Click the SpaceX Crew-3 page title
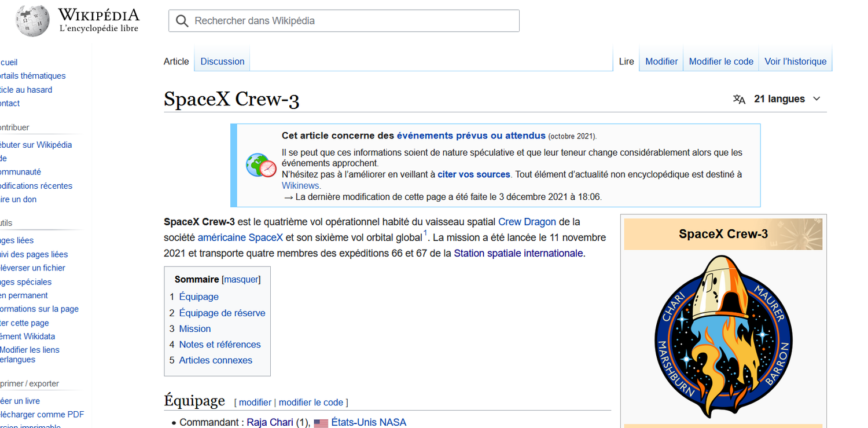Viewport: 868px width, 428px height. pos(231,99)
